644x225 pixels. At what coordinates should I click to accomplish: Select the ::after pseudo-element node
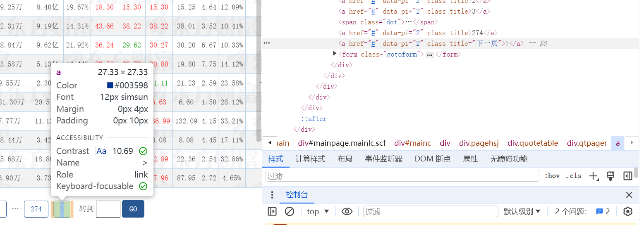coord(314,118)
